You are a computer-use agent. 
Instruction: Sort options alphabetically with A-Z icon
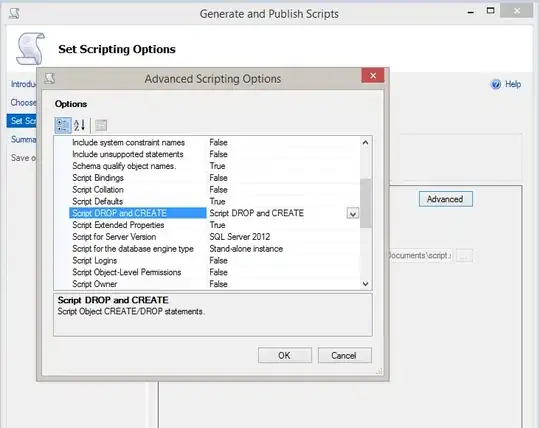coord(79,125)
